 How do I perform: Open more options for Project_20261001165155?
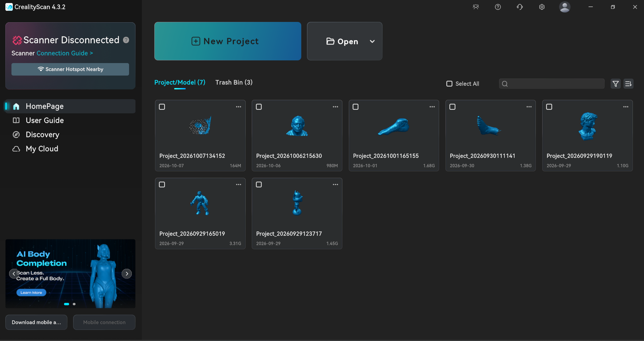(432, 107)
